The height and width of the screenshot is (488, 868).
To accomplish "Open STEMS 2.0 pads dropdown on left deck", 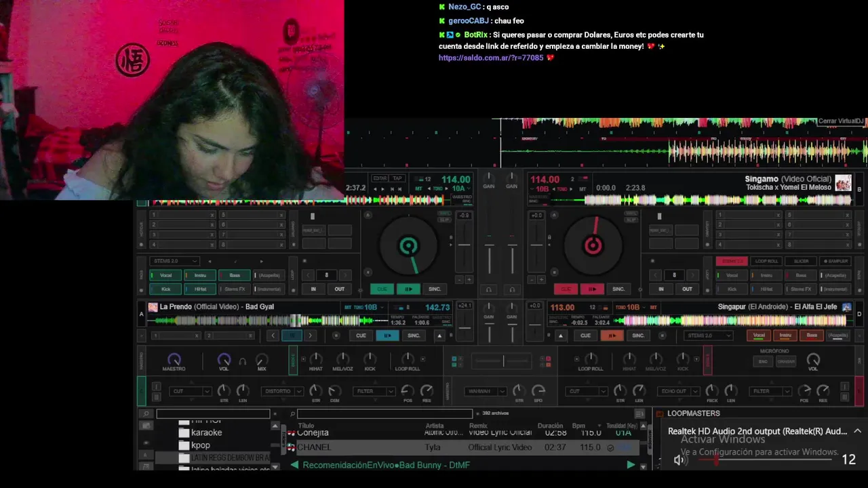I will point(175,261).
